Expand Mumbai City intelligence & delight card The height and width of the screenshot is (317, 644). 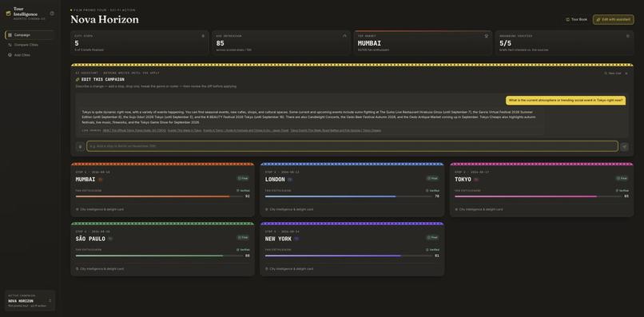(100, 209)
